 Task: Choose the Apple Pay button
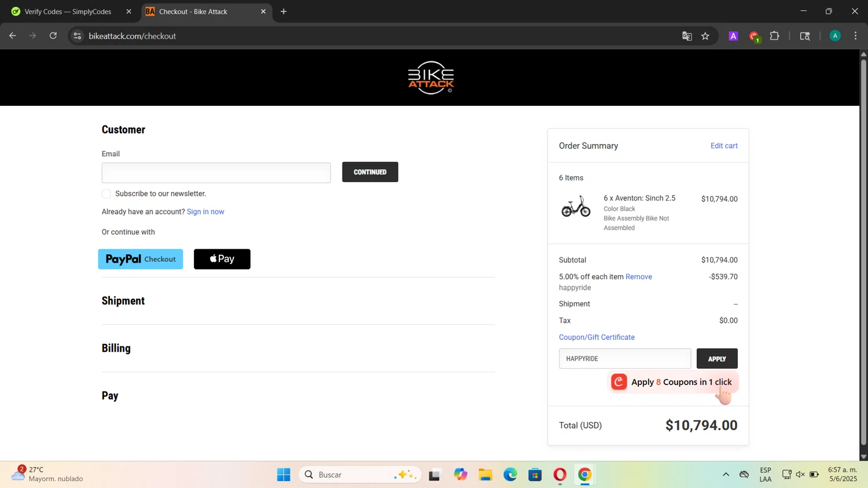(222, 259)
